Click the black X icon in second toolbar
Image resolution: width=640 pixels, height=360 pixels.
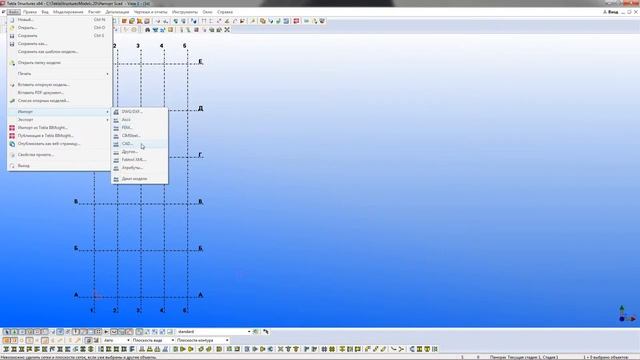point(227,29)
